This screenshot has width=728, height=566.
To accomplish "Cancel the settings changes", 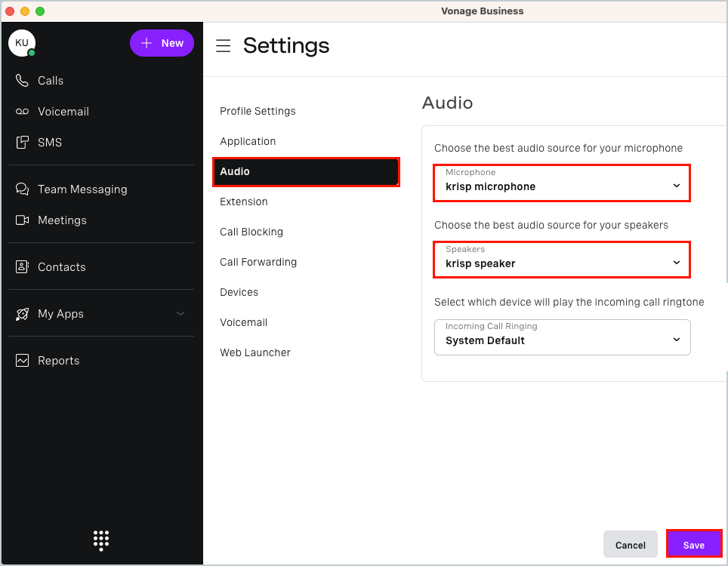I will click(630, 545).
